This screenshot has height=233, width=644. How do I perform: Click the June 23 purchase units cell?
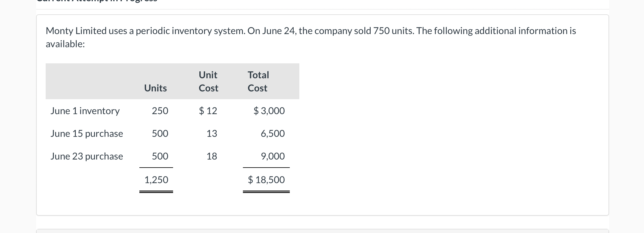160,156
